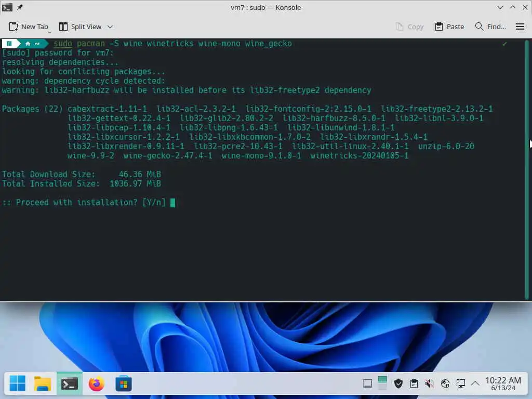Screen dimensions: 532x399
Task: Click the 'winetricks-20240105-1' package name
Action: click(x=360, y=156)
